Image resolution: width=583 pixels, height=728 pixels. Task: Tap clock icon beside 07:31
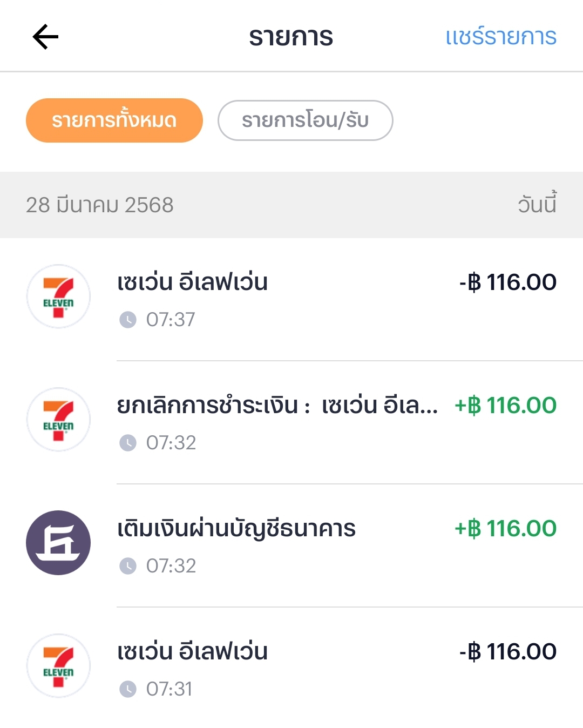[x=128, y=689]
